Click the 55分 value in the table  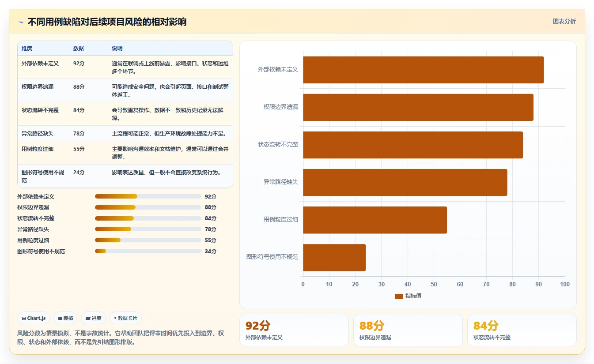click(79, 149)
